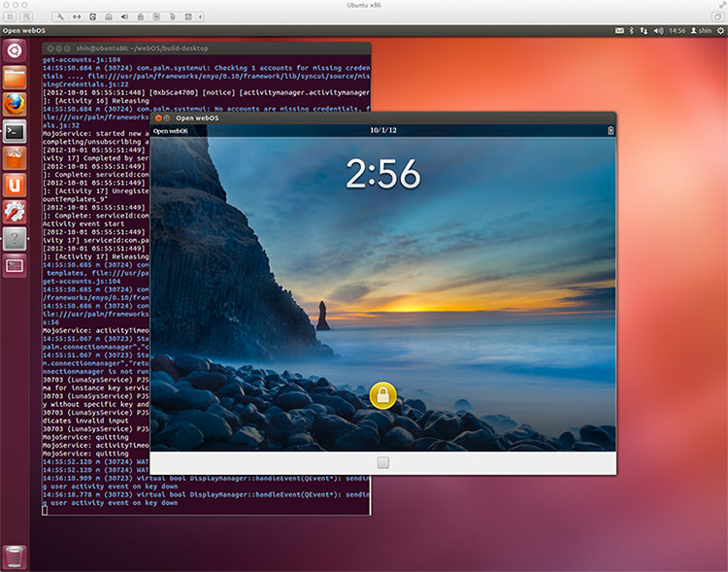The width and height of the screenshot is (728, 572).
Task: Click the 'Open webOS' title in the top panel
Action: [23, 31]
